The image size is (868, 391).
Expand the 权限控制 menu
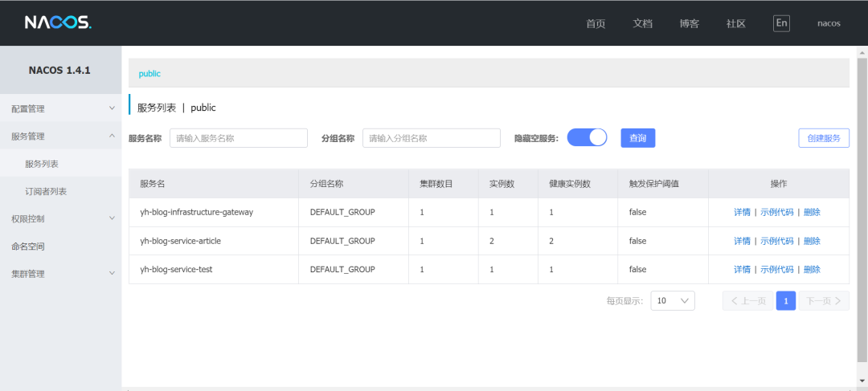pyautogui.click(x=61, y=218)
